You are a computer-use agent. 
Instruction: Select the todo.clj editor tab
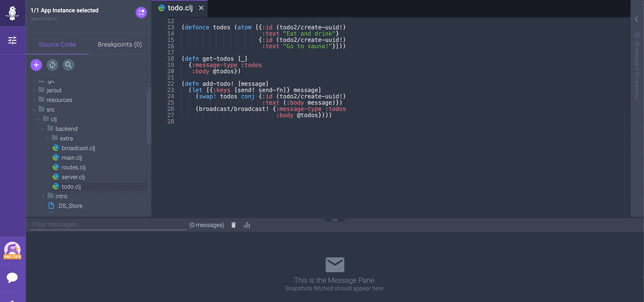[180, 8]
